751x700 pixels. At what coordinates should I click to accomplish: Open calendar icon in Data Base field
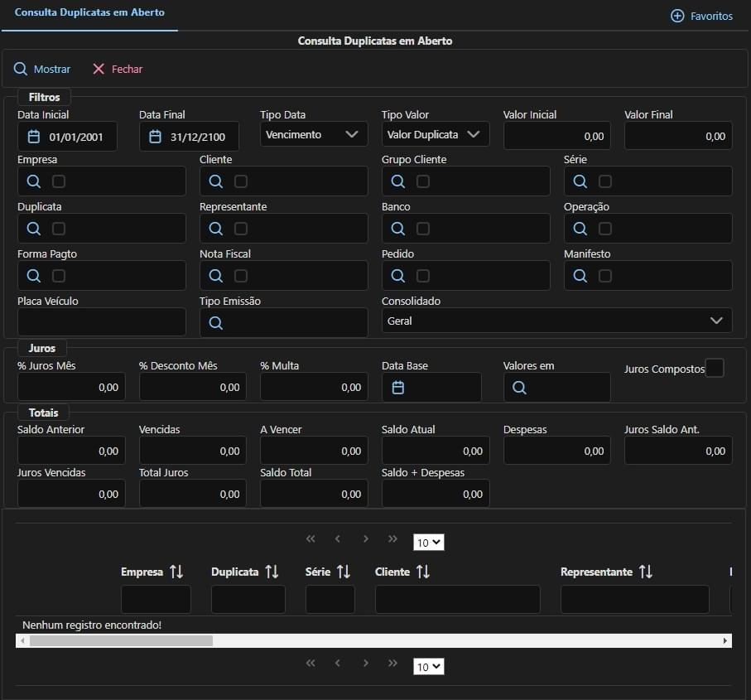[397, 388]
